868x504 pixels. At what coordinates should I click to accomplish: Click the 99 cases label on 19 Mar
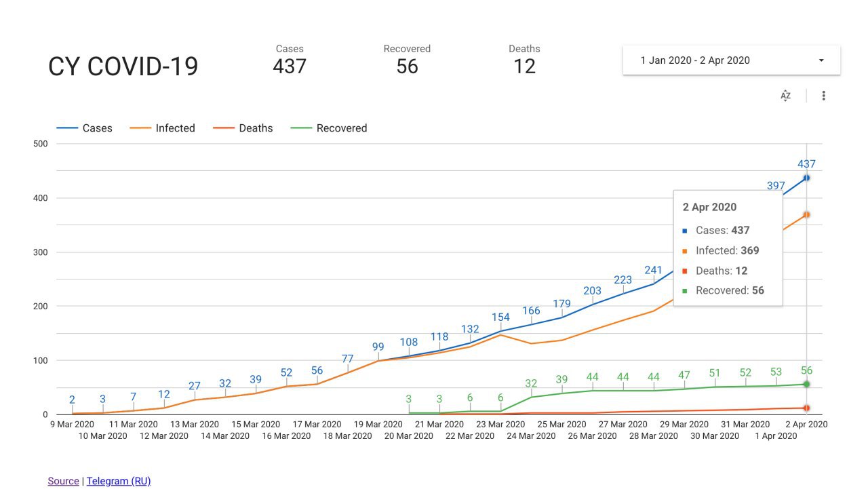378,347
